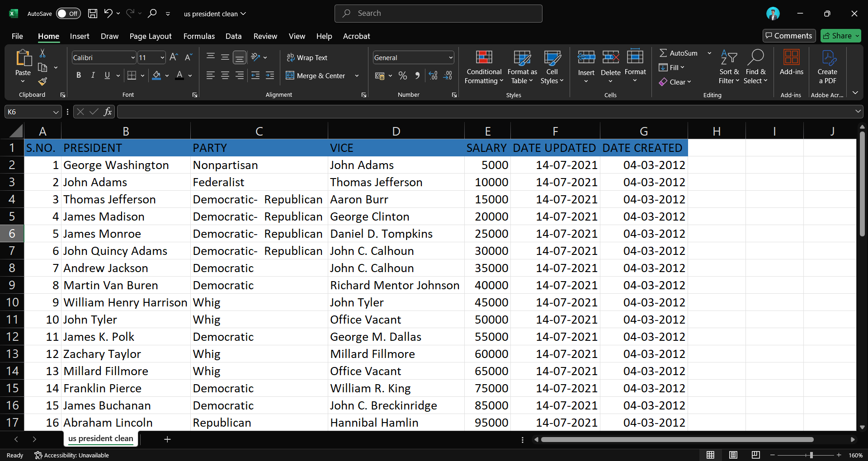Image resolution: width=868 pixels, height=461 pixels.
Task: Expand the Name Box dropdown arrow
Action: tap(56, 112)
